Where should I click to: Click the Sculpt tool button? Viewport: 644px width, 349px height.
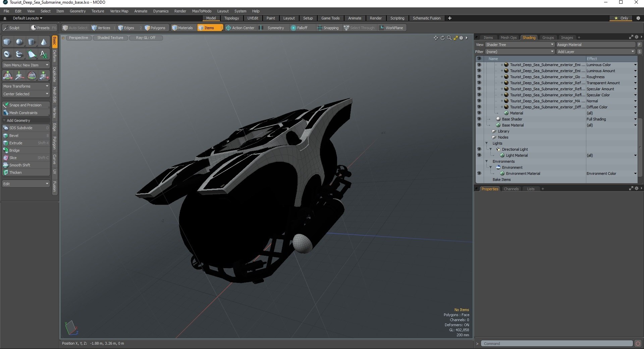tap(15, 28)
